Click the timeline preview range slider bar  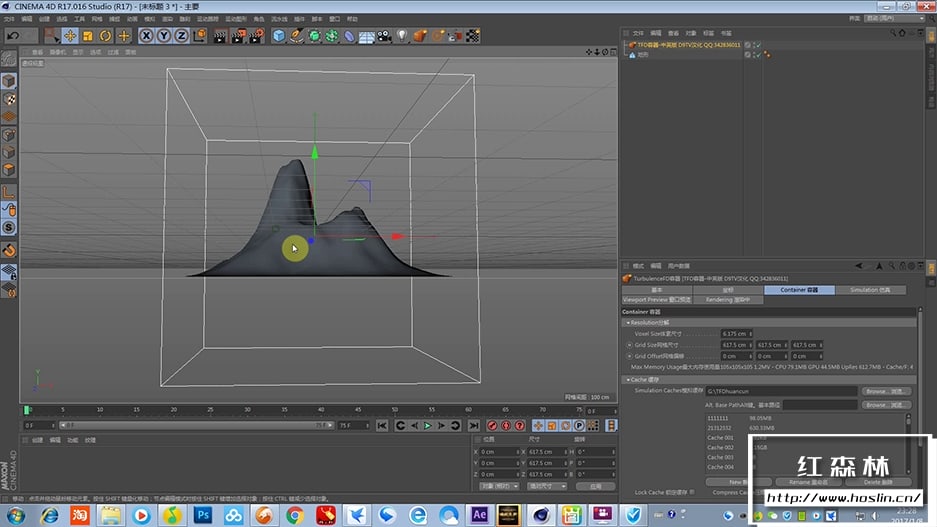[x=197, y=425]
